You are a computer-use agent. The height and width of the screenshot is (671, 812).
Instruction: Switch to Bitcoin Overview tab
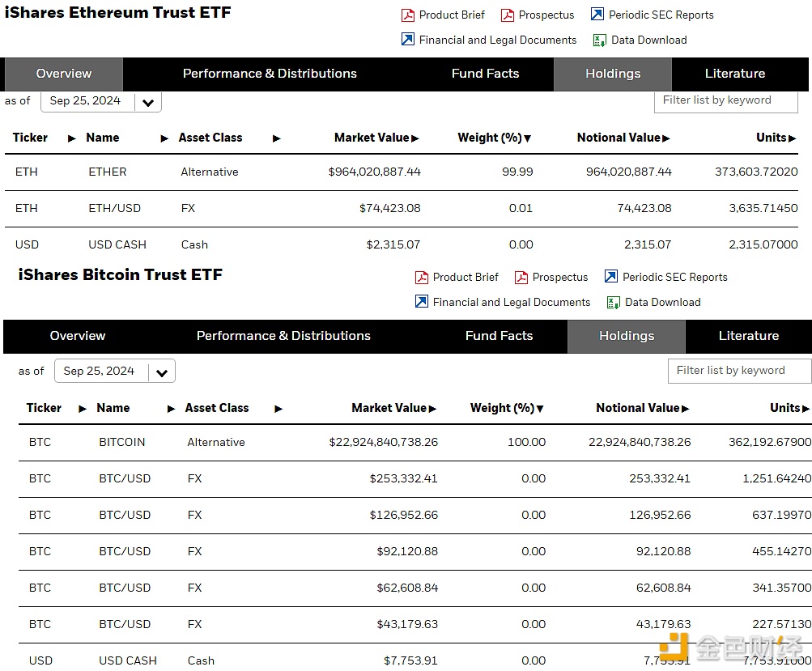(78, 336)
